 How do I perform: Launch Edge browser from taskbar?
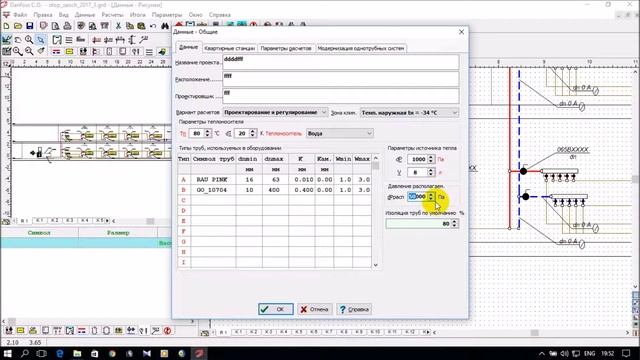pos(60,353)
